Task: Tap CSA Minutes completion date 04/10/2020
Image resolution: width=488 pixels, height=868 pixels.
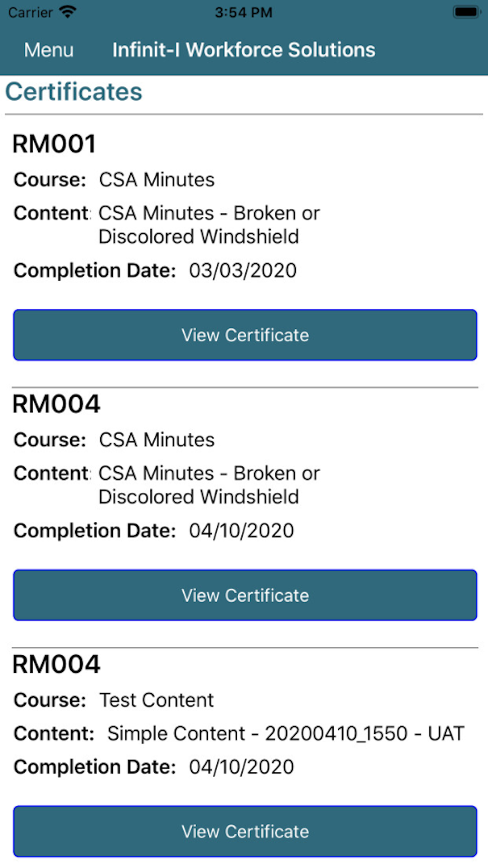Action: click(242, 531)
